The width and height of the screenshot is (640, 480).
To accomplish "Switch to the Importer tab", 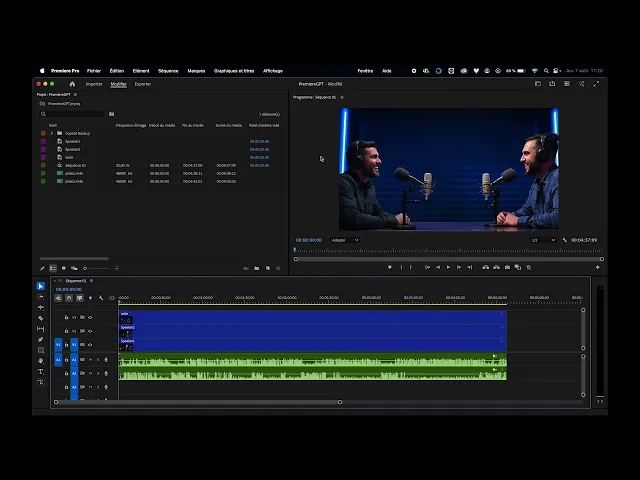I will (94, 84).
